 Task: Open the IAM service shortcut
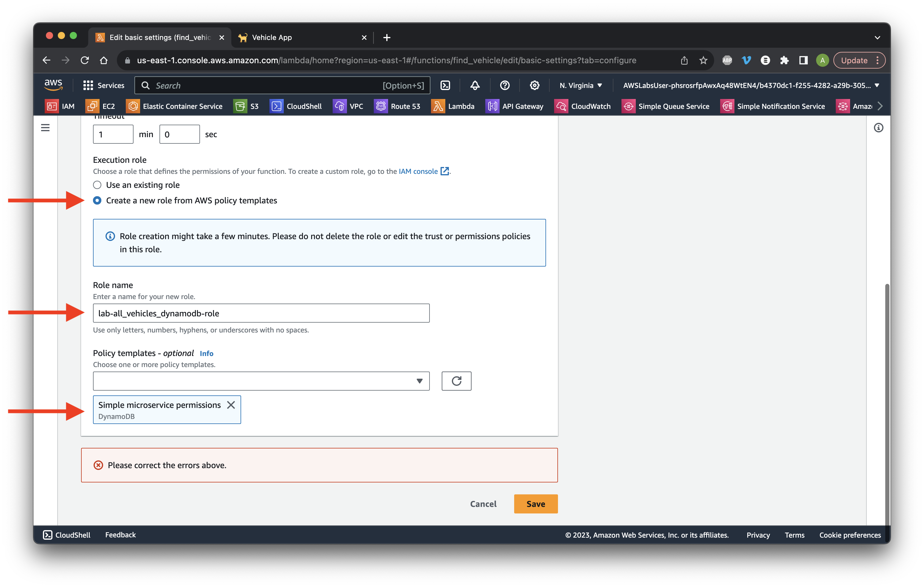[60, 106]
